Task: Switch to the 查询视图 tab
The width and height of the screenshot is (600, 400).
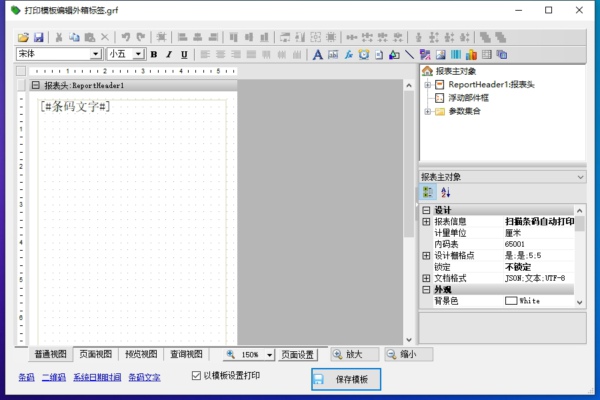Action: coord(186,354)
